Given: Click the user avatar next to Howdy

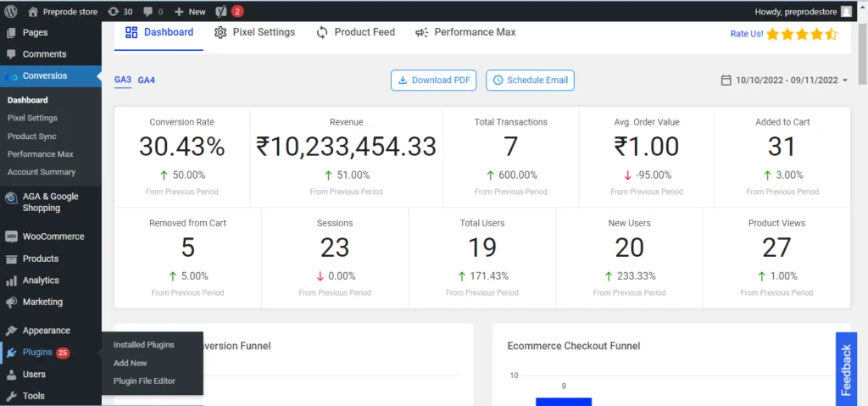Looking at the screenshot, I should (x=846, y=11).
